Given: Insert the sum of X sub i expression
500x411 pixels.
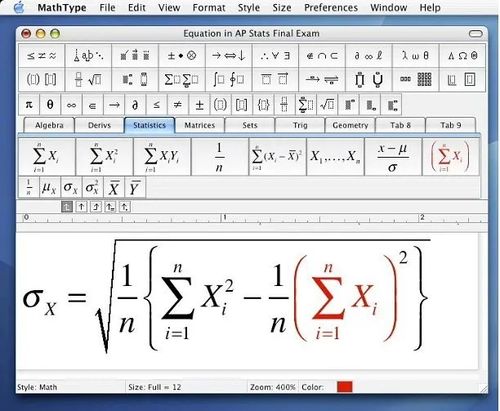Looking at the screenshot, I should click(x=47, y=157).
